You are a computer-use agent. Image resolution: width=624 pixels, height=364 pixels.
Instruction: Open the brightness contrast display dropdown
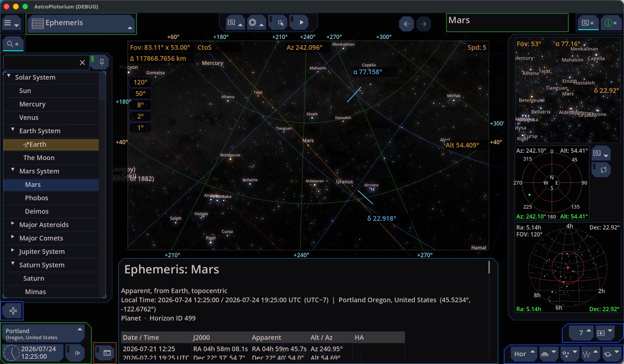[604, 333]
